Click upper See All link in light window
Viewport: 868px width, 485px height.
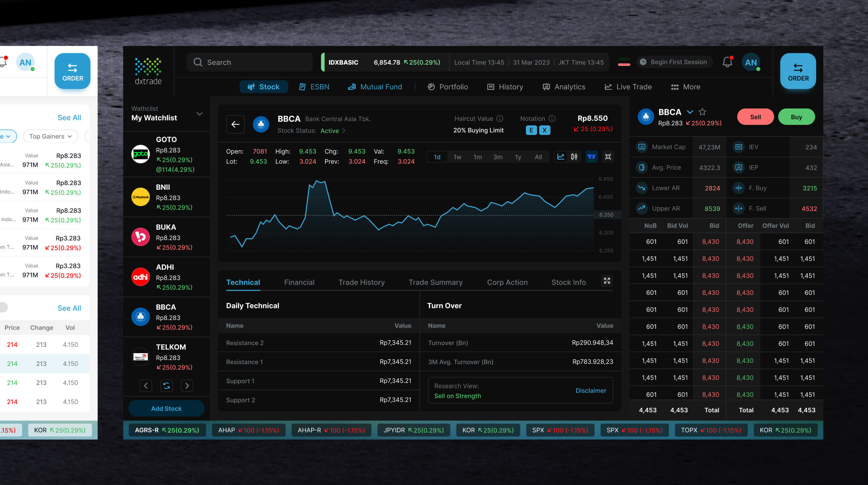point(69,117)
